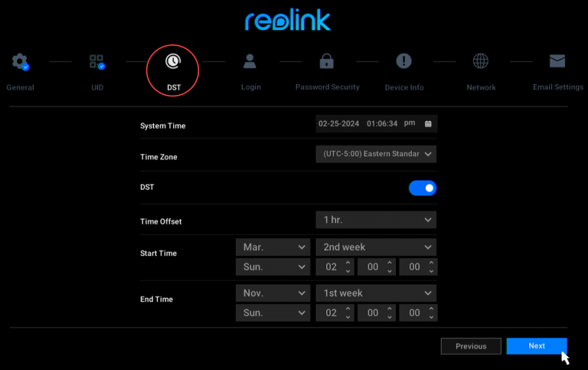Expand the Time Zone dropdown

(x=376, y=154)
